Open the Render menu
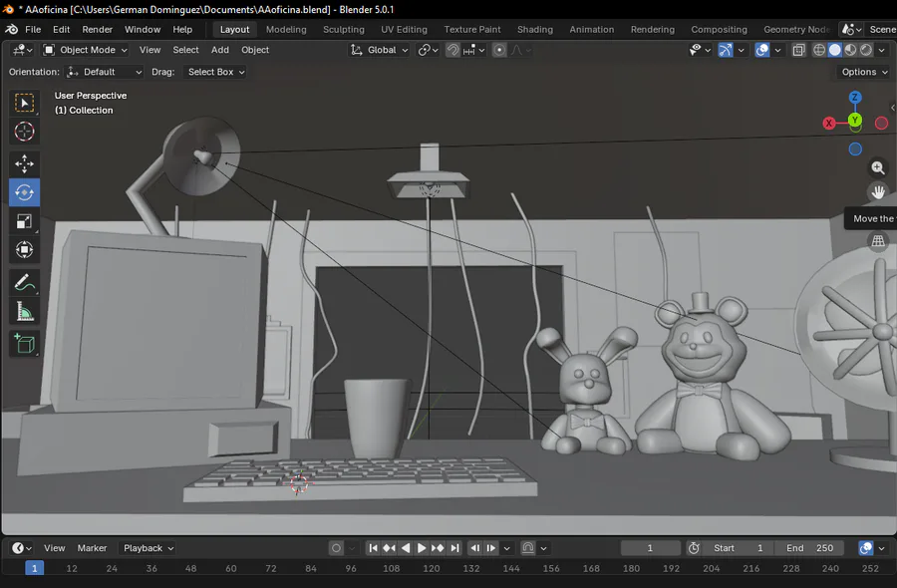This screenshot has width=897, height=588. 98,29
